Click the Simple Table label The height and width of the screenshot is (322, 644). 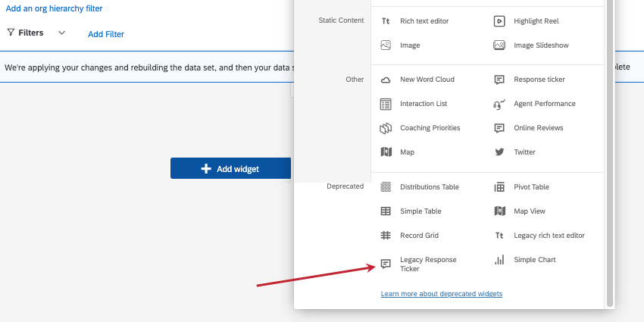point(420,211)
